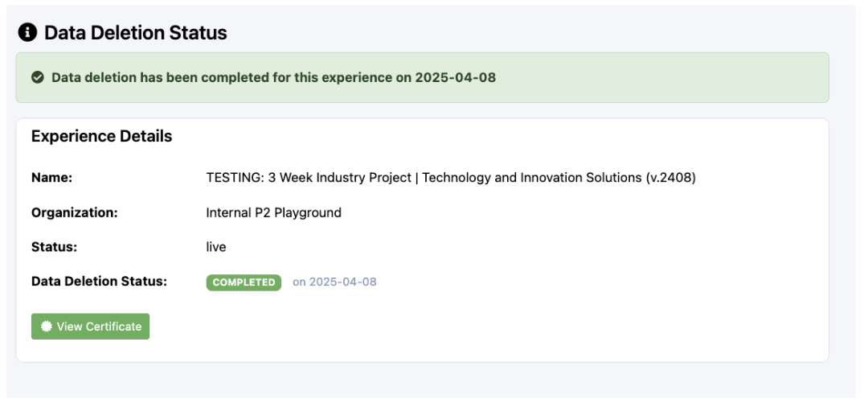Select the 'on 2025-04-08' text beside COMPLETED badge

click(x=334, y=282)
